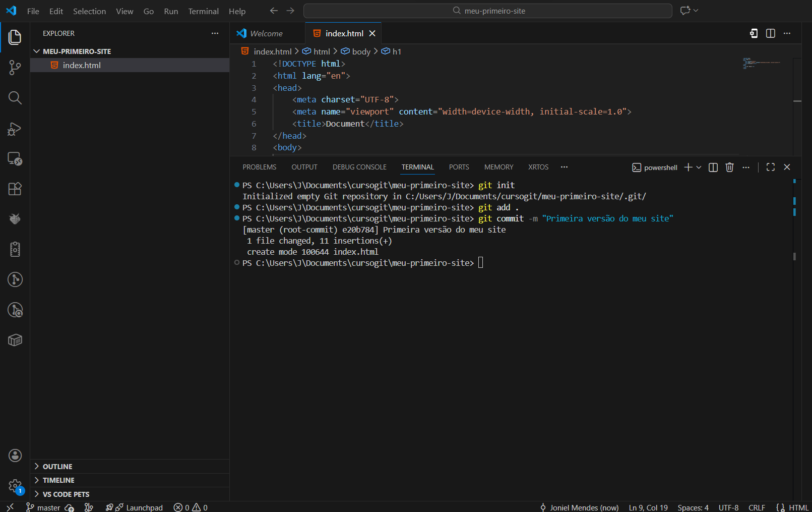Open the Terminal menu
812x512 pixels.
click(x=203, y=11)
